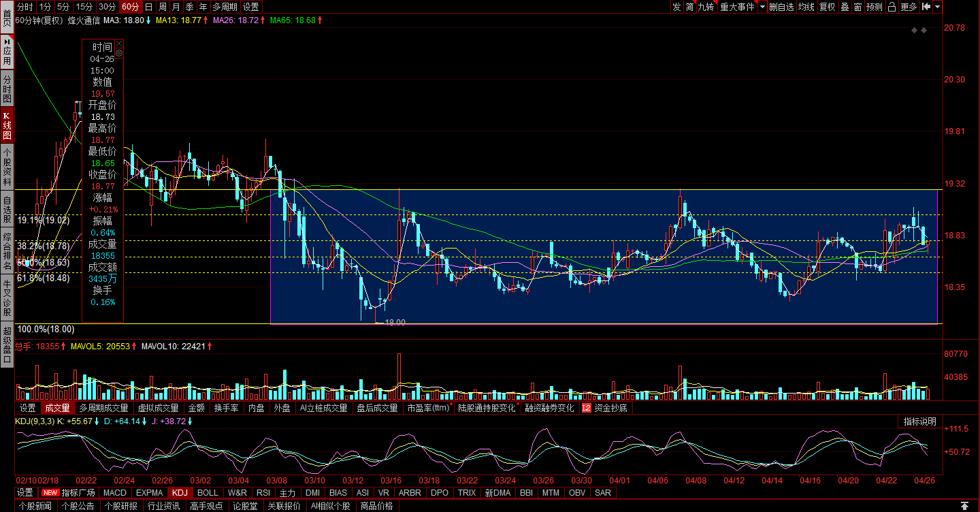
Task: Go to 首页 in left sidebar
Action: [7, 17]
